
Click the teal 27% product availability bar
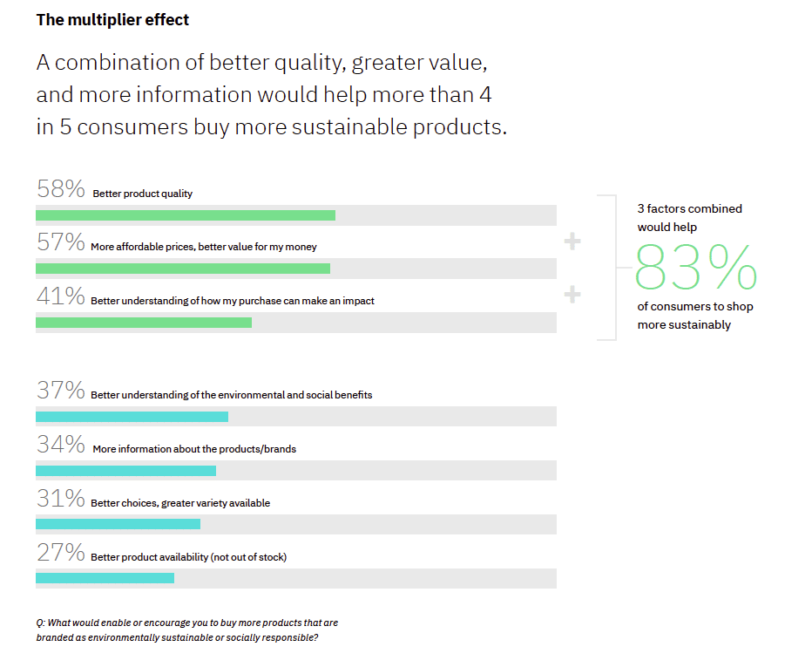pos(105,578)
